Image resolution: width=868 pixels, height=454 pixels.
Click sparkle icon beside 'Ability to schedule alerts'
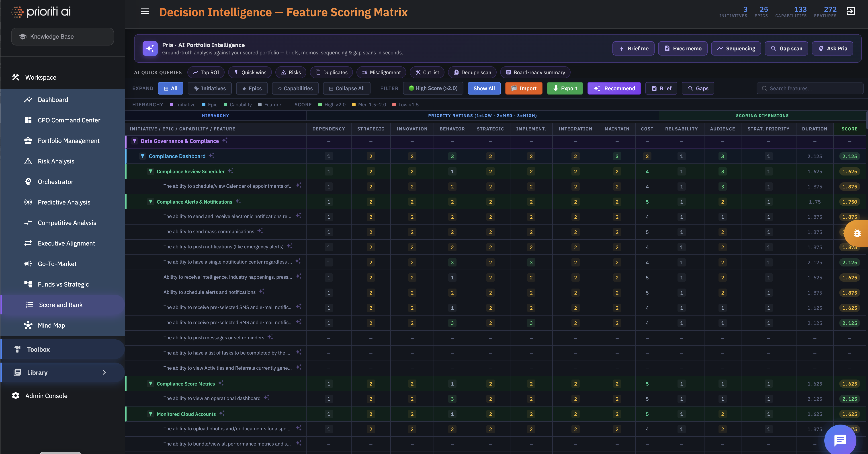[262, 291]
